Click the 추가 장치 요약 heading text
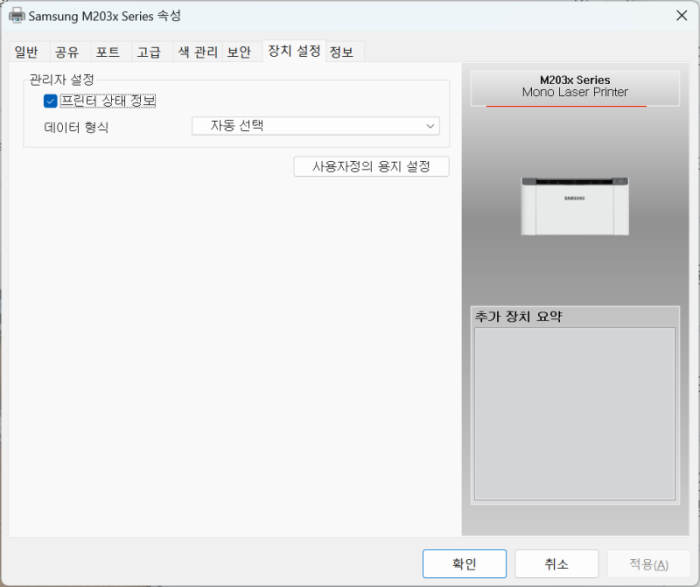Viewport: 700px width, 587px height. 518,316
